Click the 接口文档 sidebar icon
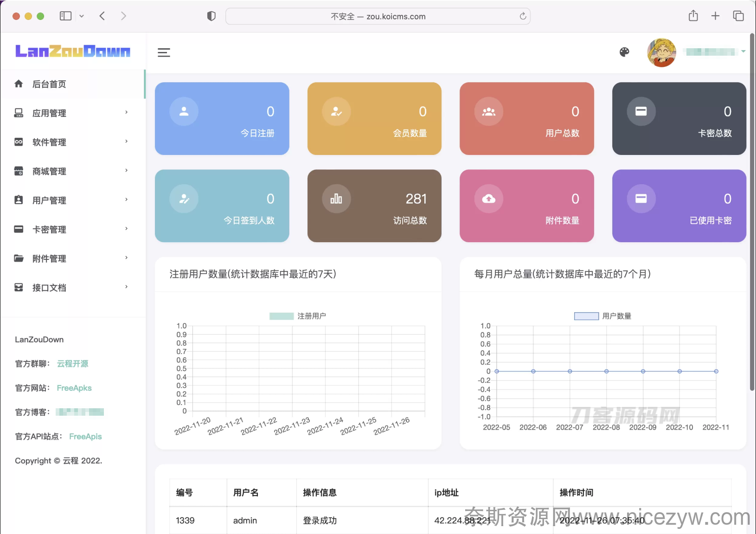The height and width of the screenshot is (534, 756). [x=19, y=287]
